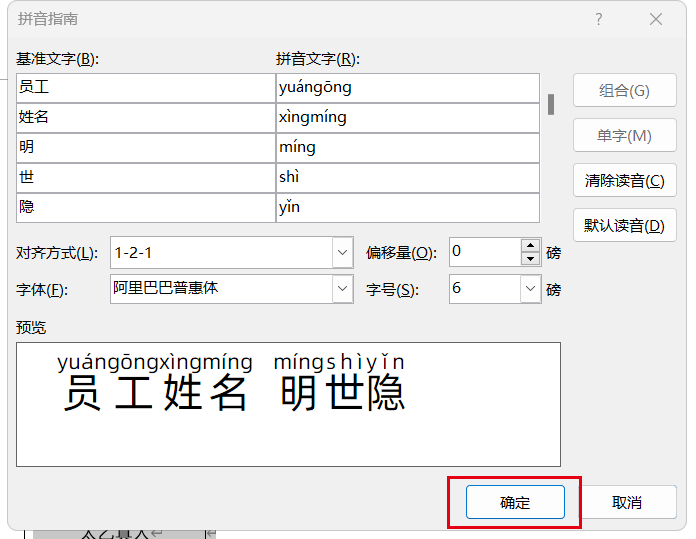Screen dimensions: 696x539
Task: Click the 偏移量 value field
Action: 485,252
